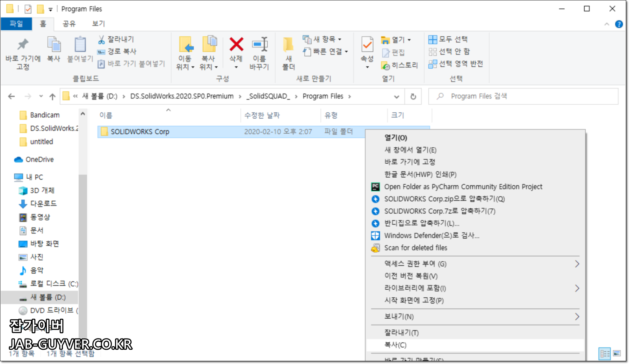629x364 pixels.
Task: Choose 반디집으로 압축하기 from the context menu
Action: (x=422, y=223)
